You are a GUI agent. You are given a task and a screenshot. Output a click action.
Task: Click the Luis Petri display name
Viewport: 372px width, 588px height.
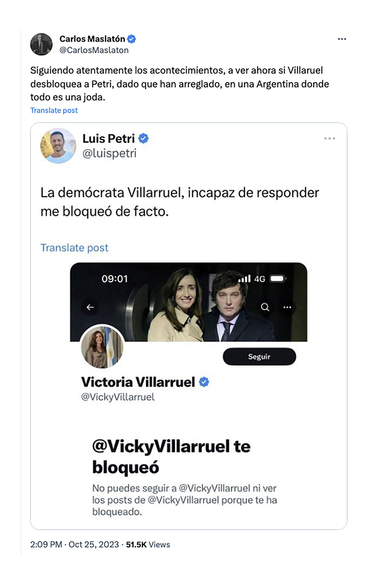(109, 139)
